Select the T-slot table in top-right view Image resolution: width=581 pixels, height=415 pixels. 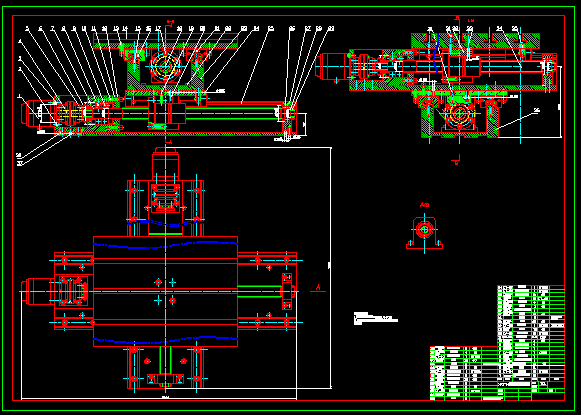click(475, 40)
